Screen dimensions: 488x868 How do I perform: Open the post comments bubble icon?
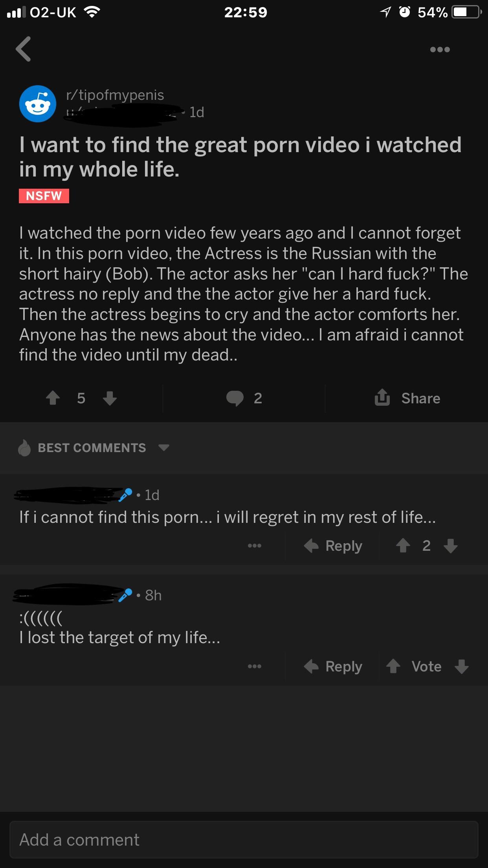click(x=235, y=398)
